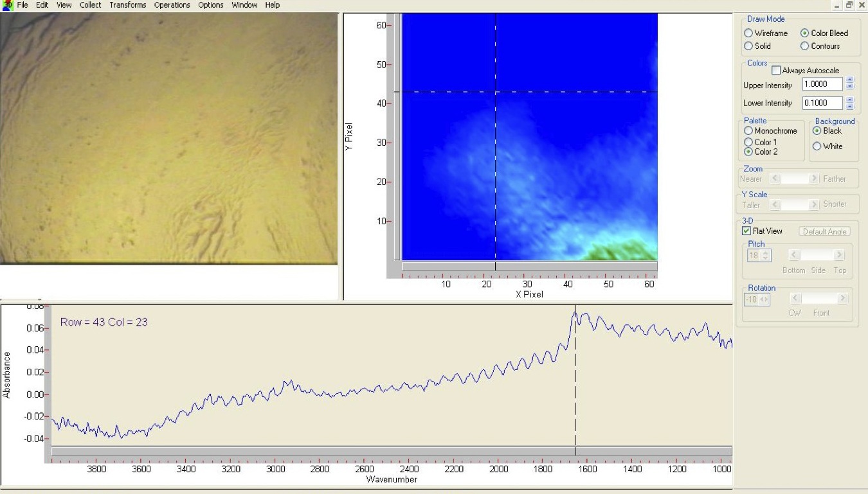
Task: Open the Transforms menu
Action: pyautogui.click(x=127, y=5)
